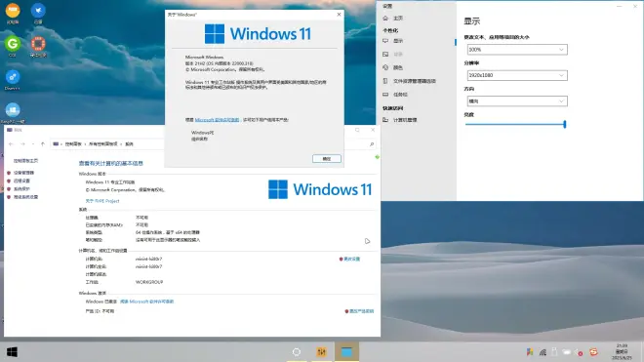Screen dimensions: 644x362
Task: Click the network icon in system tray
Action: pyautogui.click(x=543, y=352)
